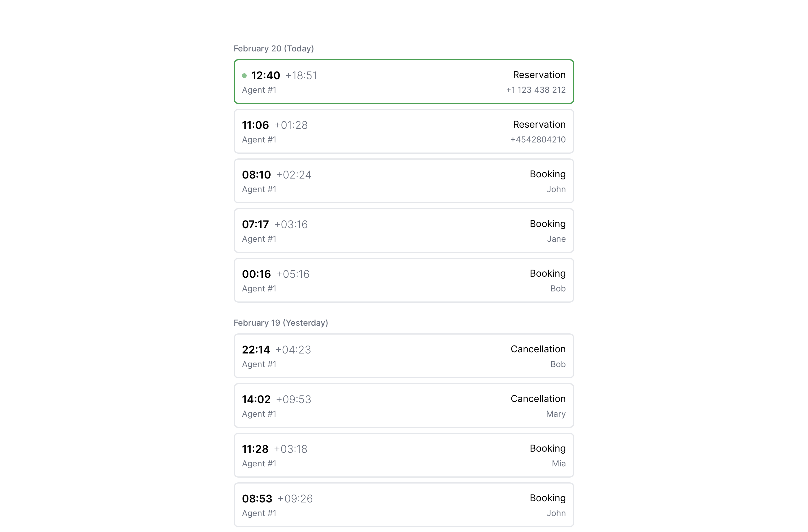Select the 07:17 Booking call with Jane
Viewport: 808px width, 532px height.
point(403,231)
